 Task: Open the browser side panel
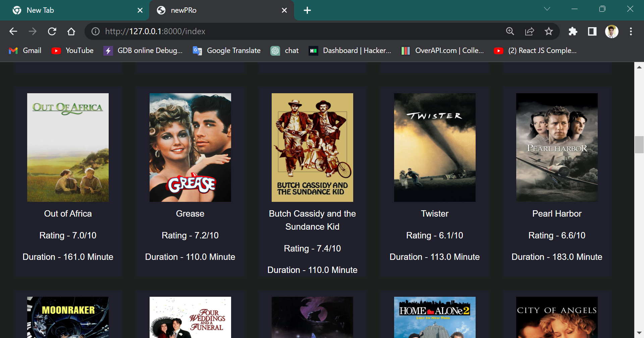click(592, 31)
